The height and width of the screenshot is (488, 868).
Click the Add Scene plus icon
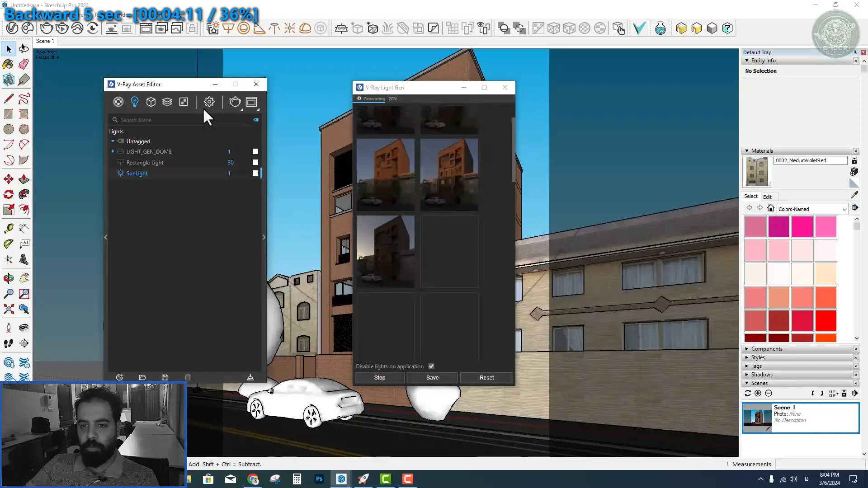pyautogui.click(x=758, y=393)
